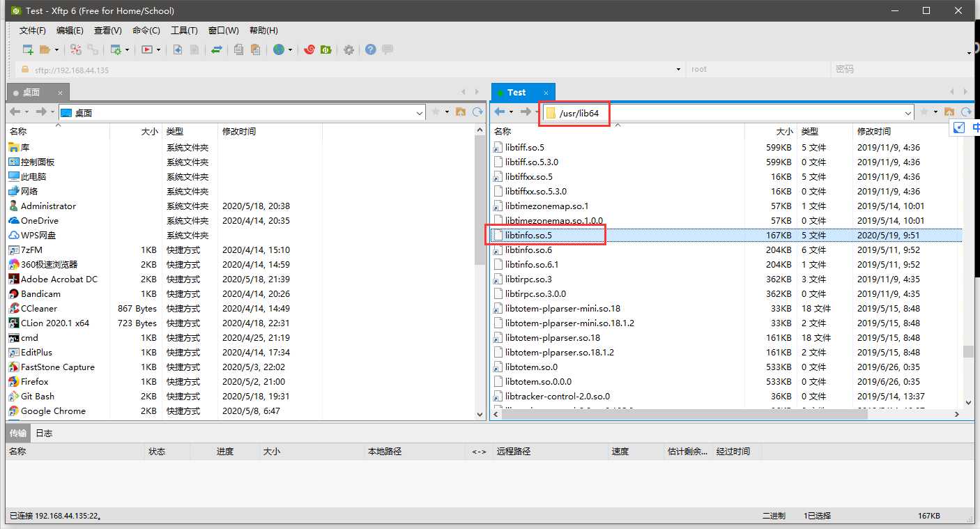The image size is (980, 529).
Task: Sort local files by 大小 column header
Action: (149, 131)
